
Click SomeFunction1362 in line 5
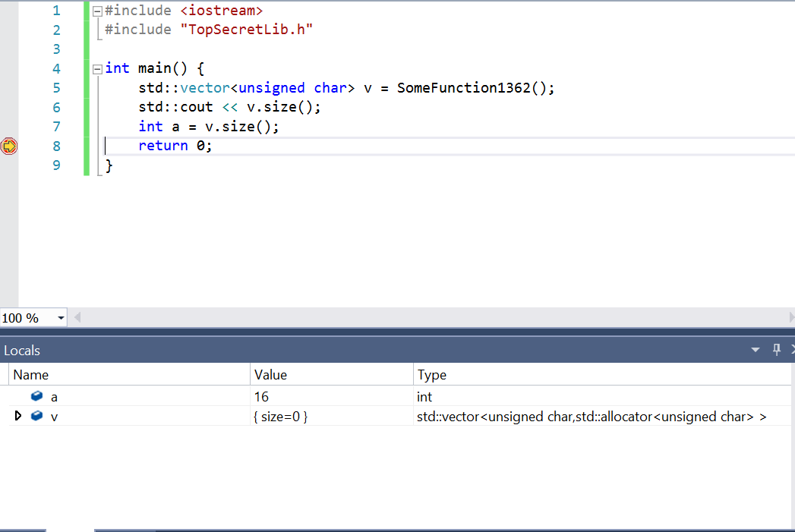point(463,88)
